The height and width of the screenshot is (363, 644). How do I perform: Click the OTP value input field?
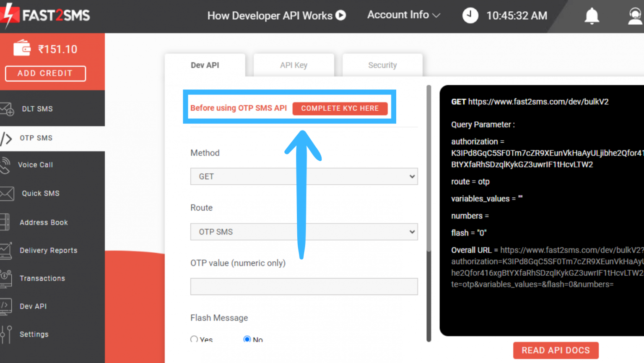tap(304, 287)
